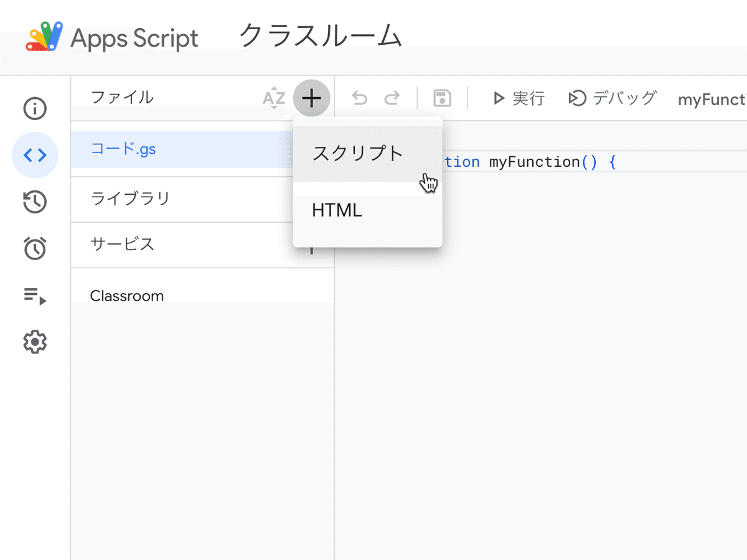Open the Editor code icon in sidebar
The width and height of the screenshot is (747, 560).
[35, 156]
